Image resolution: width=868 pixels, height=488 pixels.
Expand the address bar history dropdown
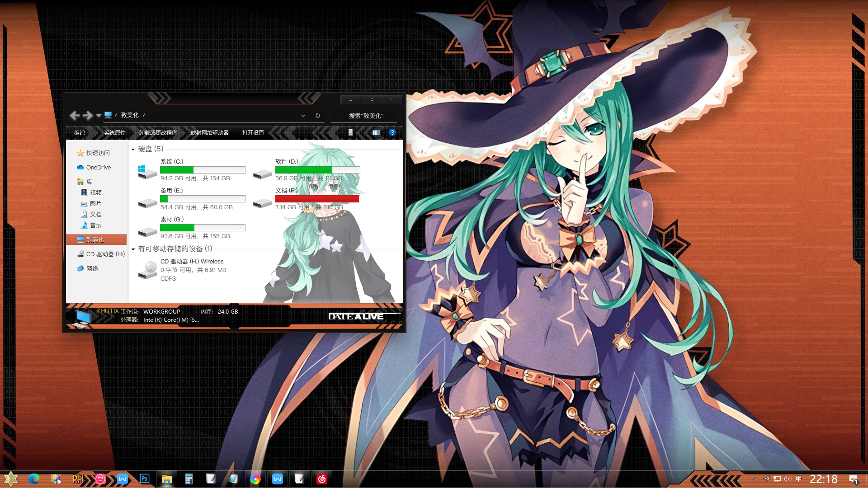tap(303, 116)
